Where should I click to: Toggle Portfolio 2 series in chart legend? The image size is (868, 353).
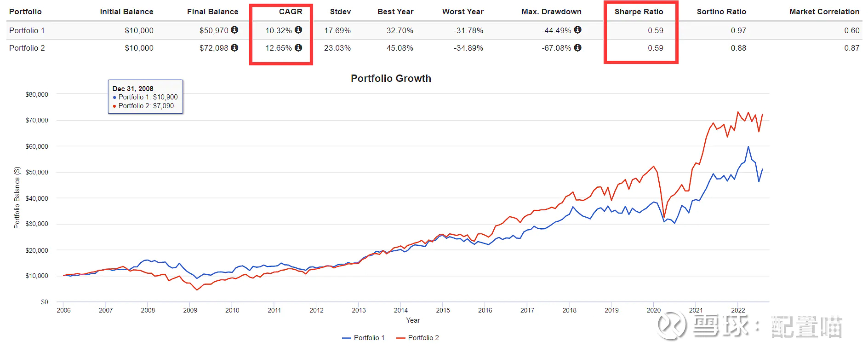tap(418, 338)
